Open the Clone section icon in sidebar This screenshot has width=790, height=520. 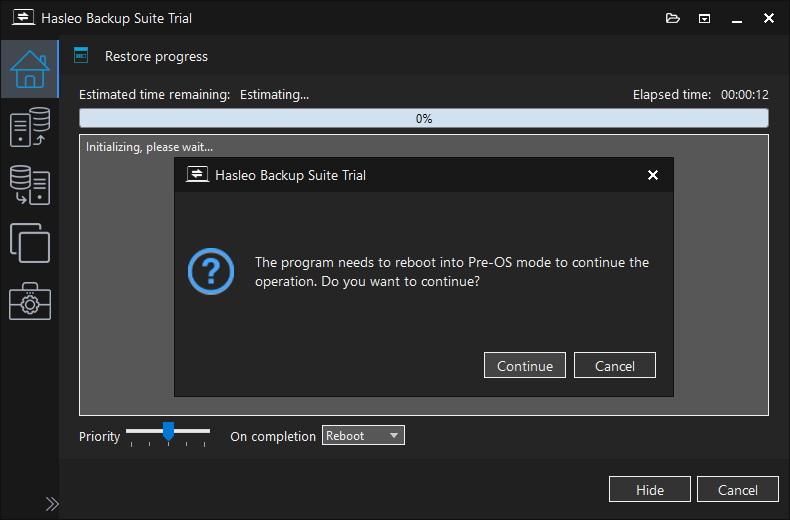(x=30, y=243)
